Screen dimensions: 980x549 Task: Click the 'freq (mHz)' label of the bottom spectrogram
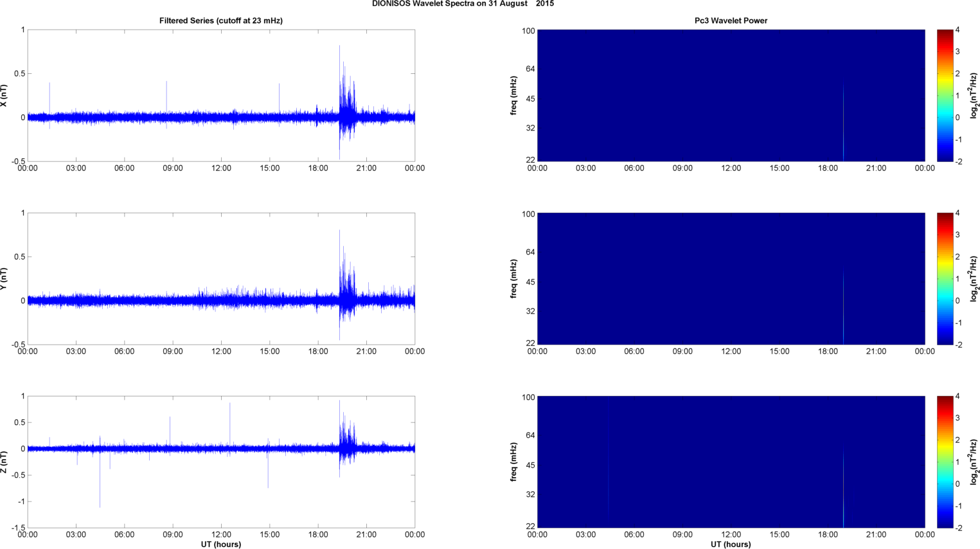[514, 462]
